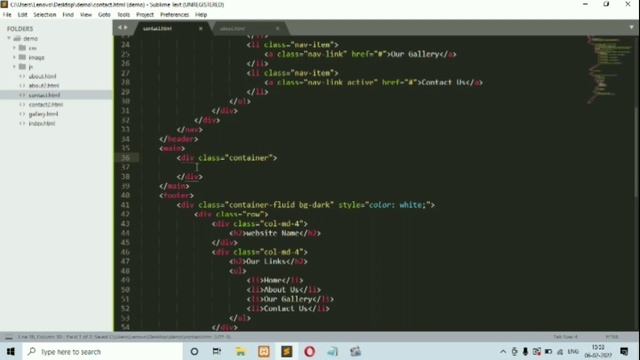Open the View menu

86,15
